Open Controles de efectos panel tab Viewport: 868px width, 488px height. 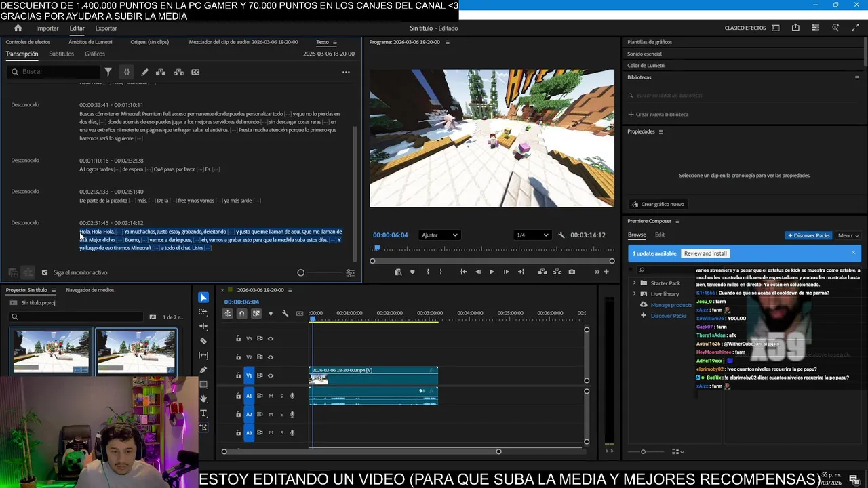coord(28,42)
